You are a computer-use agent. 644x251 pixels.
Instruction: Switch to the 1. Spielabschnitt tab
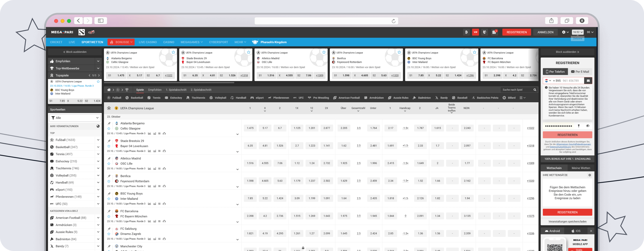pos(176,90)
